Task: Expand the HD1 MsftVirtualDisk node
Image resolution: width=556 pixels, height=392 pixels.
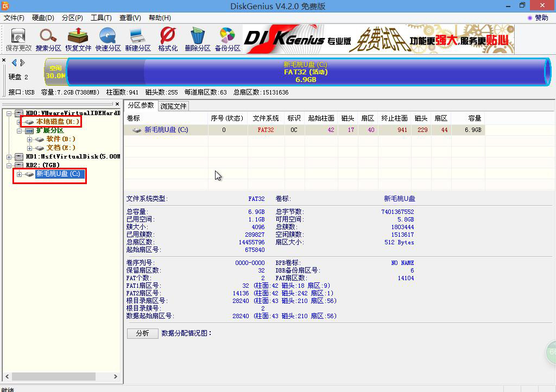Action: click(x=9, y=157)
